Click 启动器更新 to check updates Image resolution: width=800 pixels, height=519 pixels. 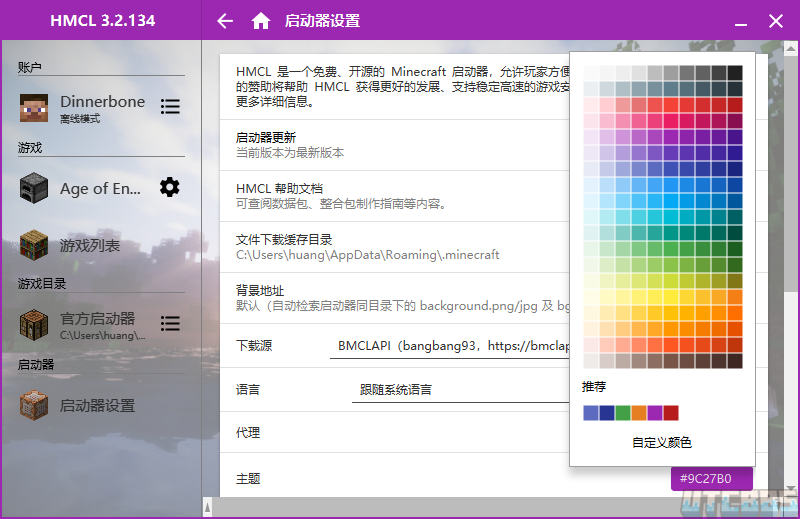pos(390,145)
